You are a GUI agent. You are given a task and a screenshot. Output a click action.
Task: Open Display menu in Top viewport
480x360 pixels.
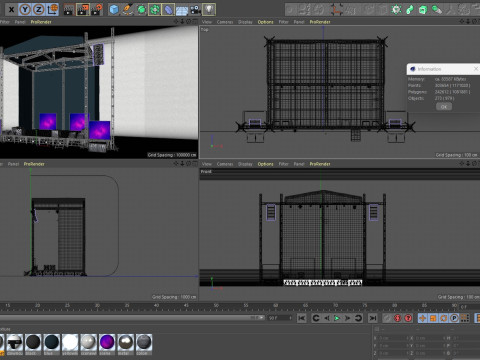click(x=245, y=22)
